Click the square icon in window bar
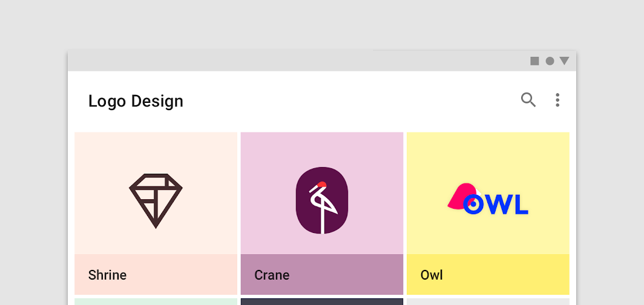 [x=534, y=61]
